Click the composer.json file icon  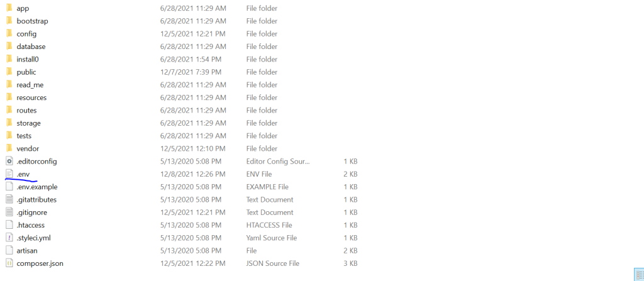click(x=9, y=263)
